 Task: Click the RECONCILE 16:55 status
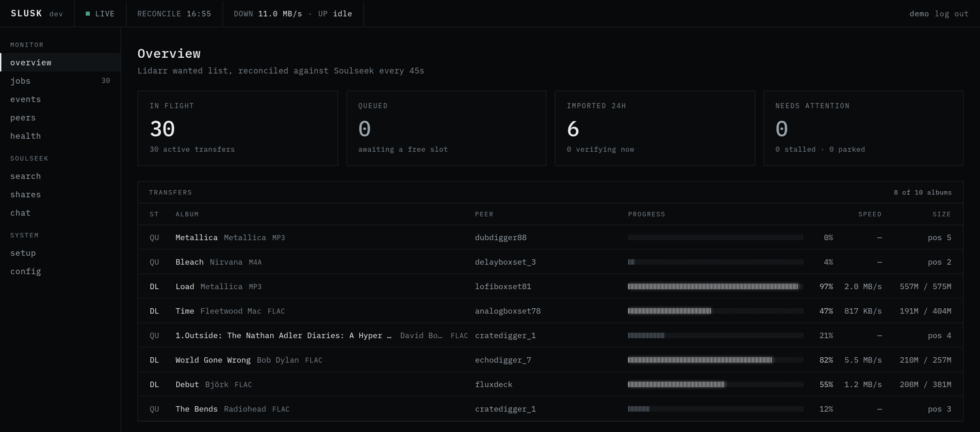[174, 14]
